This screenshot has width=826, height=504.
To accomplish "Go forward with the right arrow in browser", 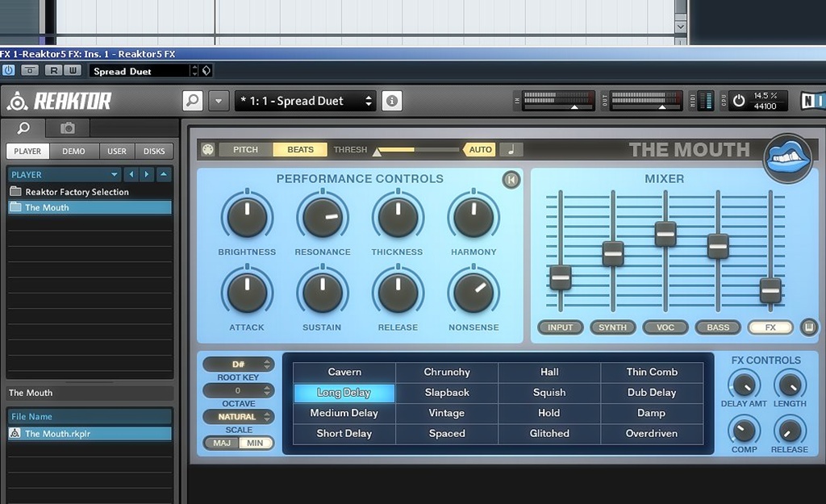I will pyautogui.click(x=147, y=174).
